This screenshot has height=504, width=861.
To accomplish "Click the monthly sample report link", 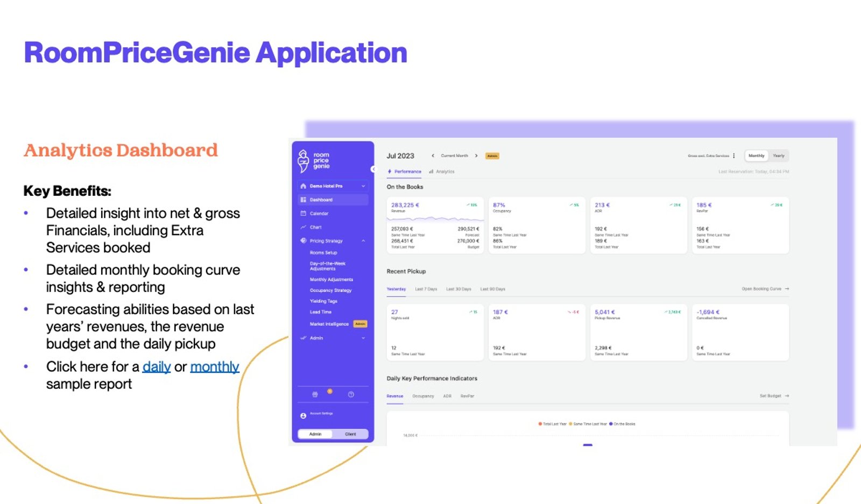I will coord(215,367).
